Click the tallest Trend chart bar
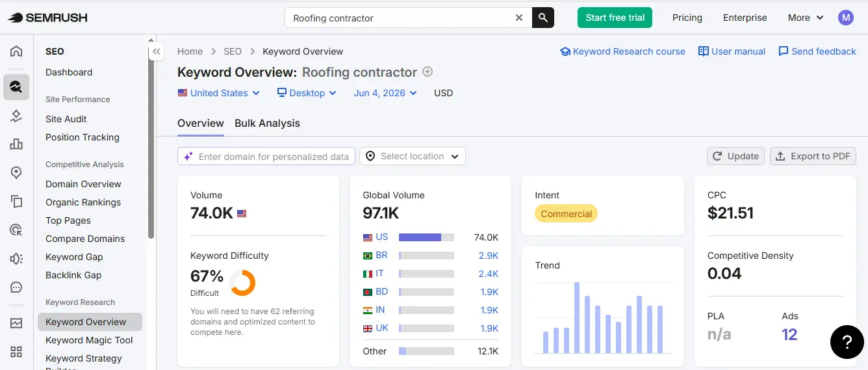 (x=577, y=317)
